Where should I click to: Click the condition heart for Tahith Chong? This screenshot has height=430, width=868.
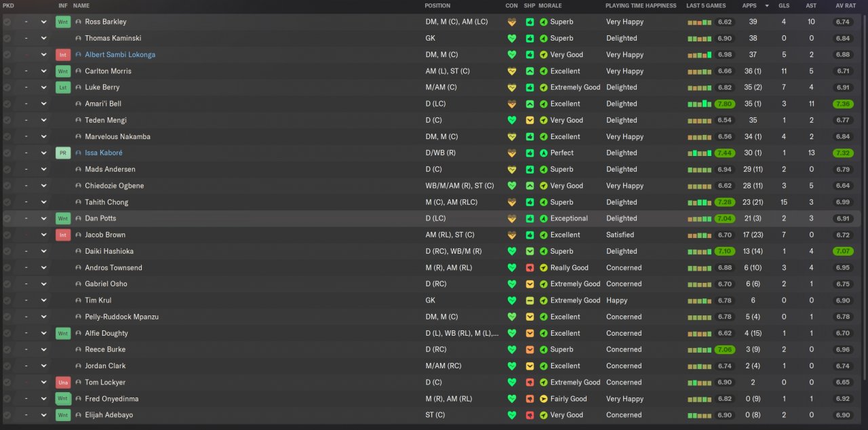point(512,202)
